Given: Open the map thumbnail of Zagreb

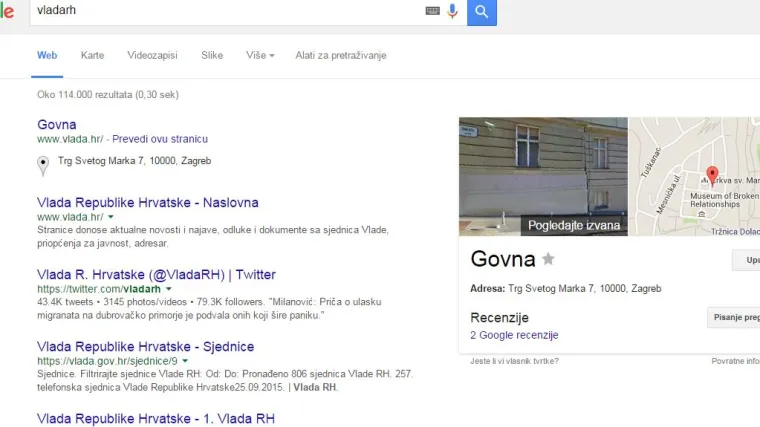Looking at the screenshot, I should pyautogui.click(x=695, y=176).
